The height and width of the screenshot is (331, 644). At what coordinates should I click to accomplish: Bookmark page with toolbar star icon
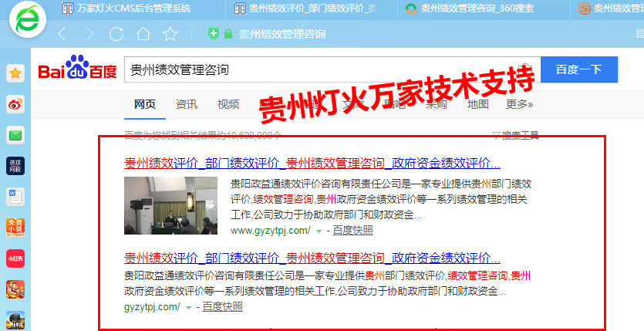pyautogui.click(x=170, y=34)
